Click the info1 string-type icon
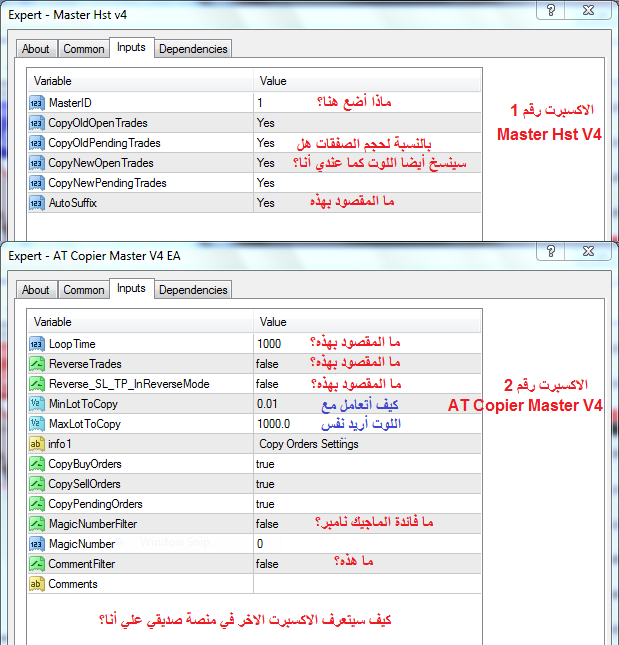 click(x=37, y=444)
